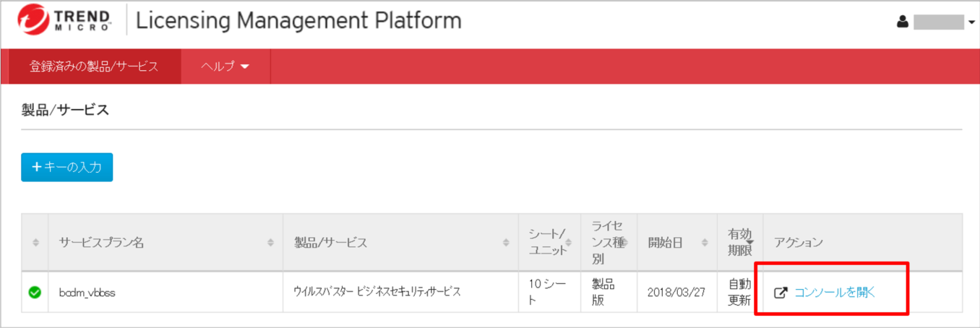Image resolution: width=980 pixels, height=328 pixels.
Task: Sort by the シート/ユニット column arrows
Action: point(571,243)
